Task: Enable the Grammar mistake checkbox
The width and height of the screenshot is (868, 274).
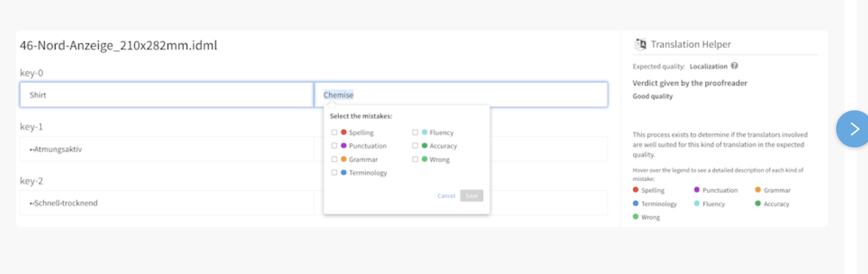Action: tap(334, 159)
